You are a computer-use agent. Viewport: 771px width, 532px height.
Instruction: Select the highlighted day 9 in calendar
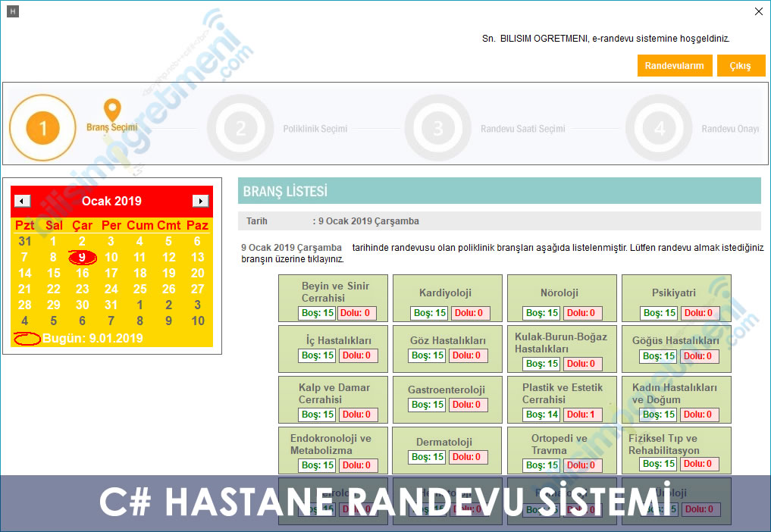click(x=82, y=257)
